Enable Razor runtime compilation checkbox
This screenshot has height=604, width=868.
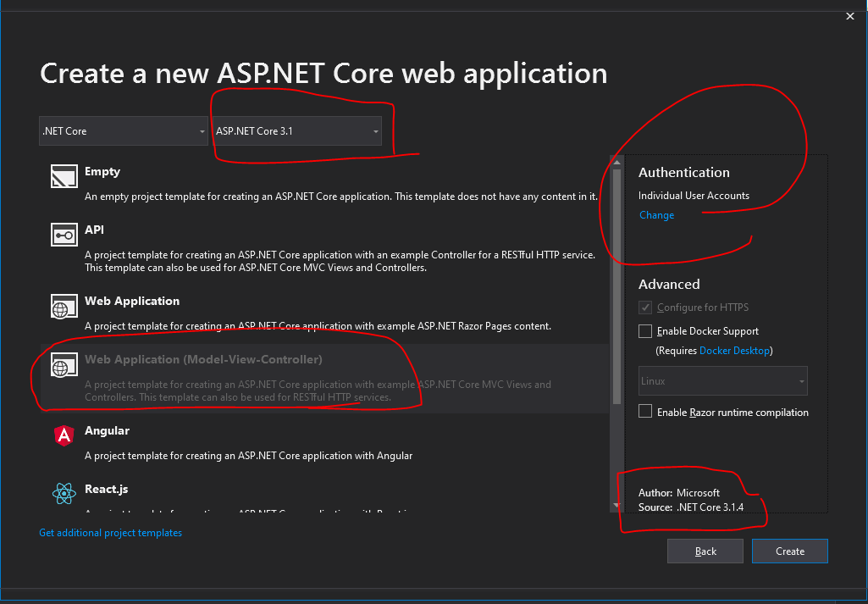tap(645, 412)
